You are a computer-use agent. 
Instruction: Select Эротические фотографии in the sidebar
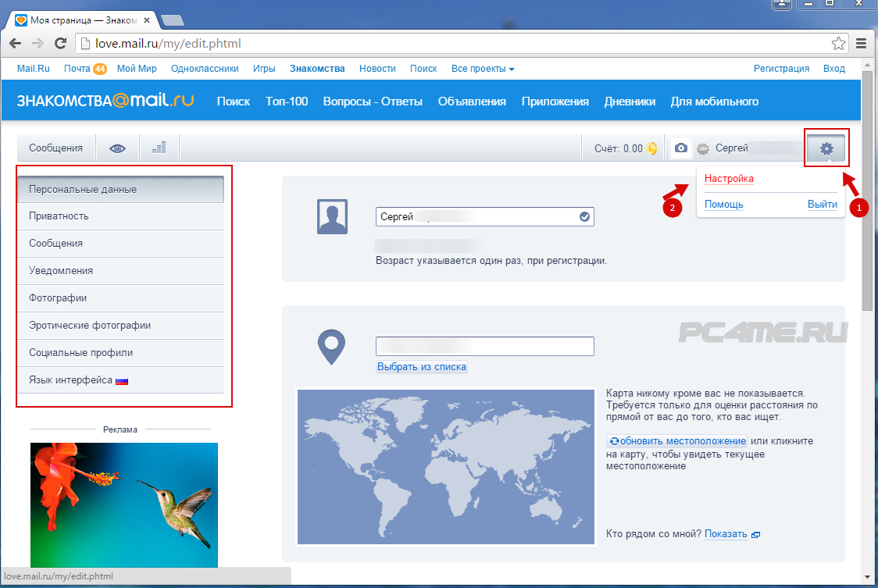tap(120, 326)
